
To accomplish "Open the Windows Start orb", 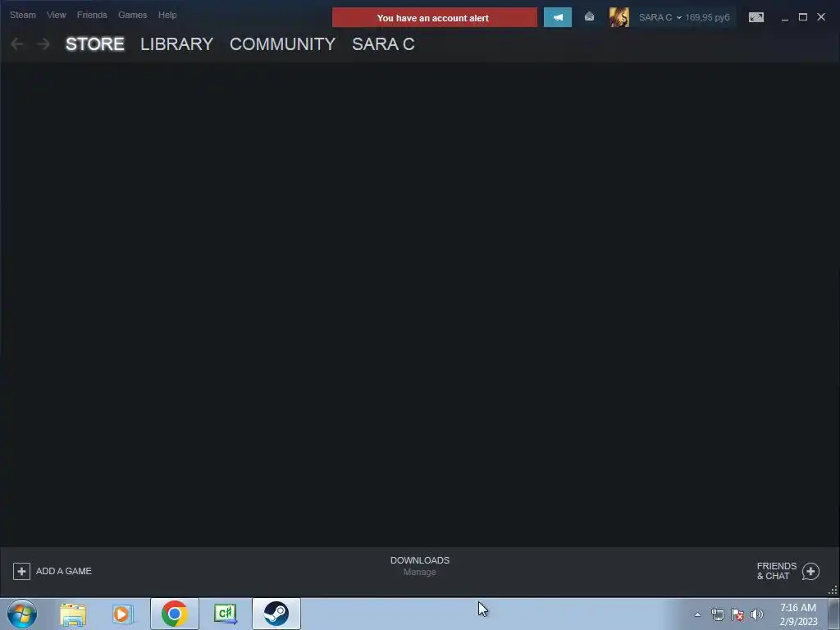I will (22, 614).
